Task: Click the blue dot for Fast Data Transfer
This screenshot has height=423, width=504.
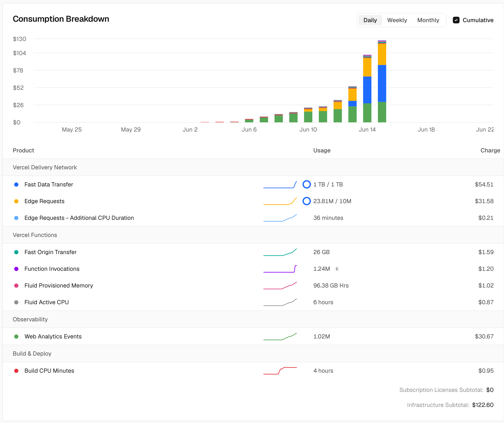Action: (x=16, y=185)
